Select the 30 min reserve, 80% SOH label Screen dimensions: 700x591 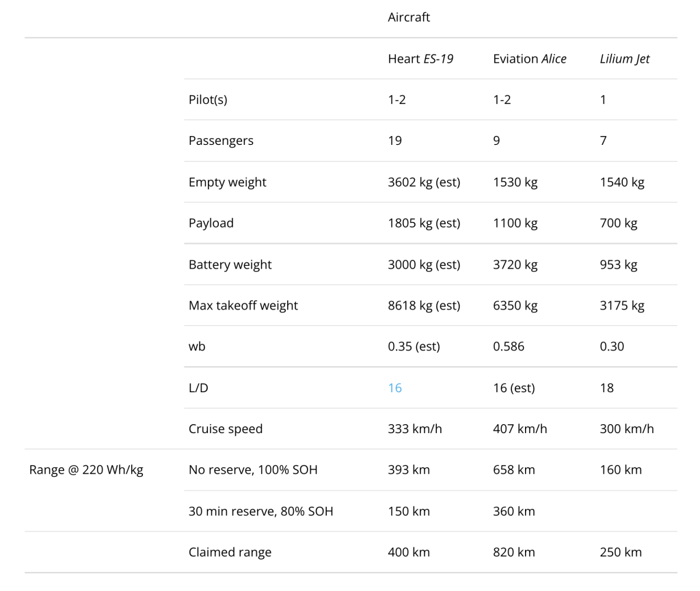tap(260, 511)
